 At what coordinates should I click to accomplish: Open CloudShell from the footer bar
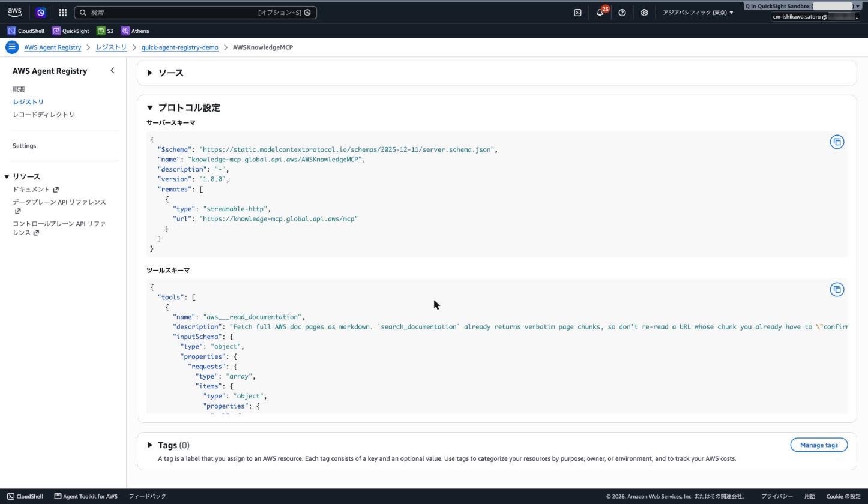pos(25,496)
